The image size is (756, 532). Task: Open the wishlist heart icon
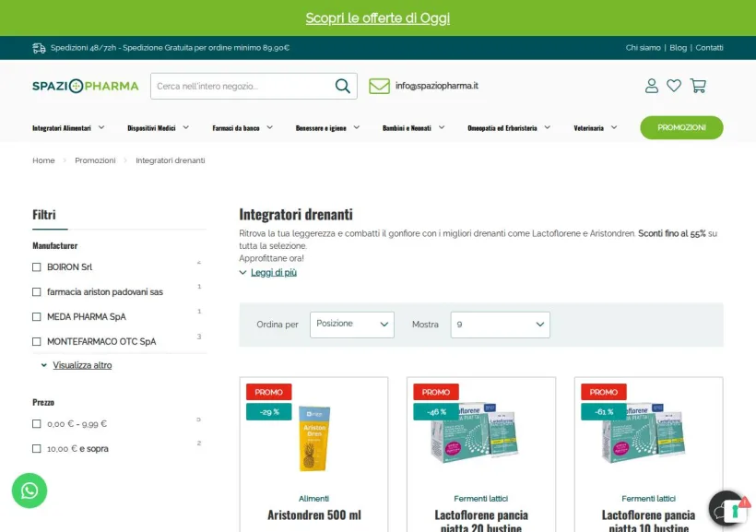674,86
